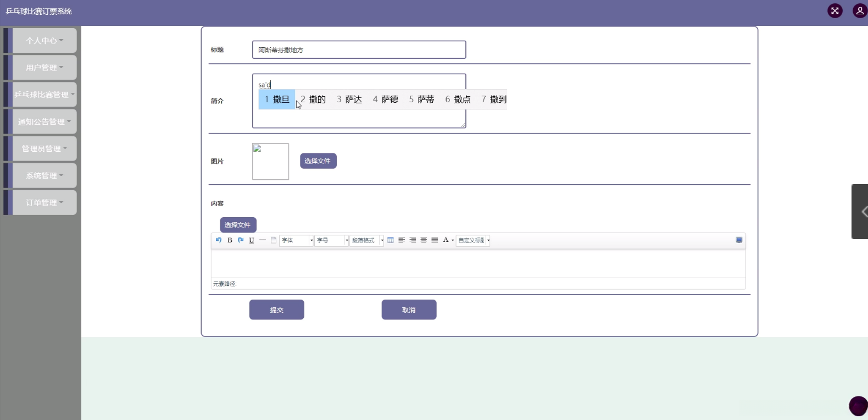The image size is (868, 420).
Task: Choose IME candidate 4 萨德
Action: pos(386,100)
